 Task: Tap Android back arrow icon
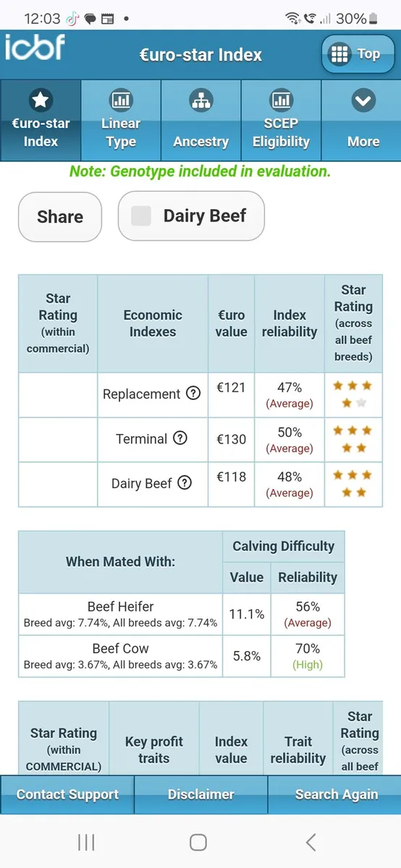click(x=311, y=842)
